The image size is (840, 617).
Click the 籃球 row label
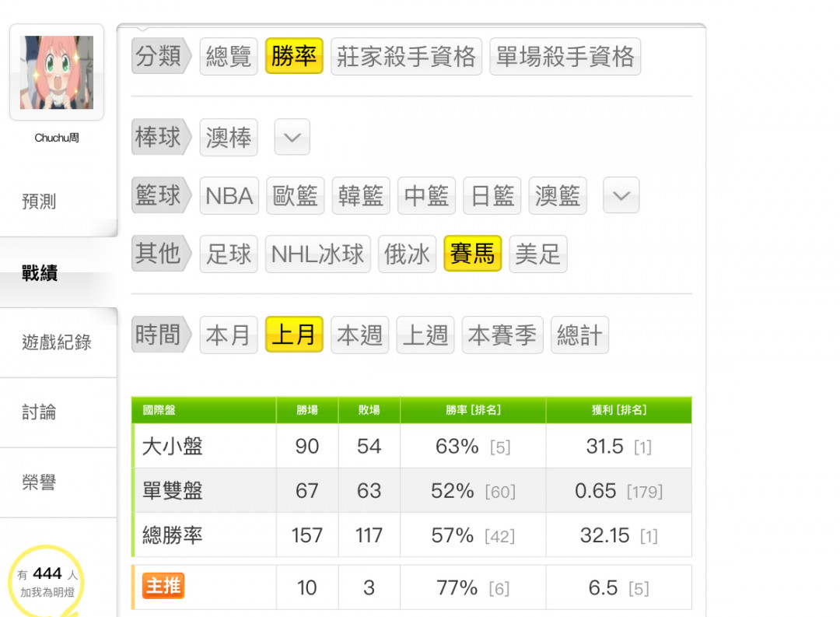pyautogui.click(x=161, y=195)
